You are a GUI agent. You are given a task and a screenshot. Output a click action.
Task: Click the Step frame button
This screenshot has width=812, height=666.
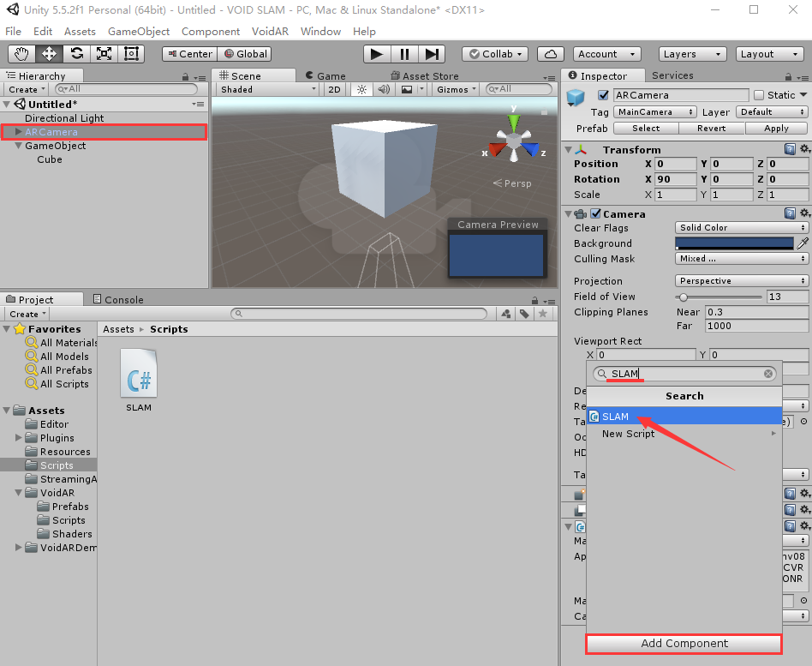pyautogui.click(x=432, y=54)
